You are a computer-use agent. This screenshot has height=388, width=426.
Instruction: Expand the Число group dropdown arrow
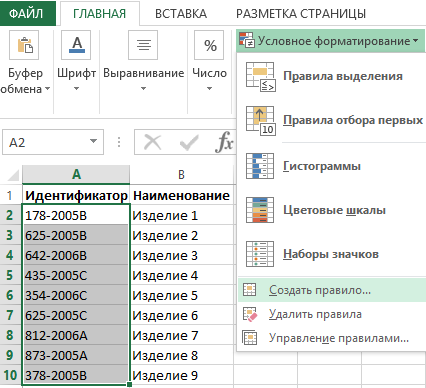click(x=209, y=89)
